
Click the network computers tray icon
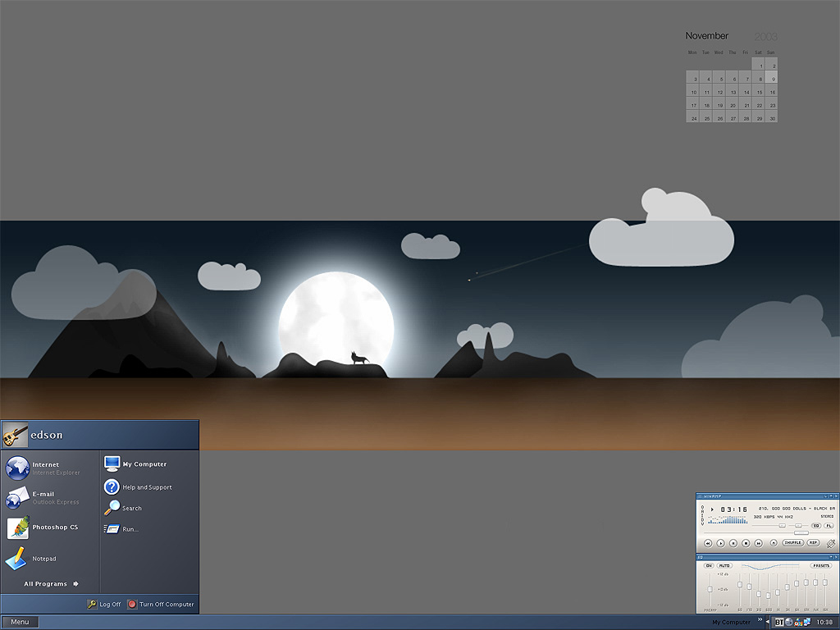point(807,622)
